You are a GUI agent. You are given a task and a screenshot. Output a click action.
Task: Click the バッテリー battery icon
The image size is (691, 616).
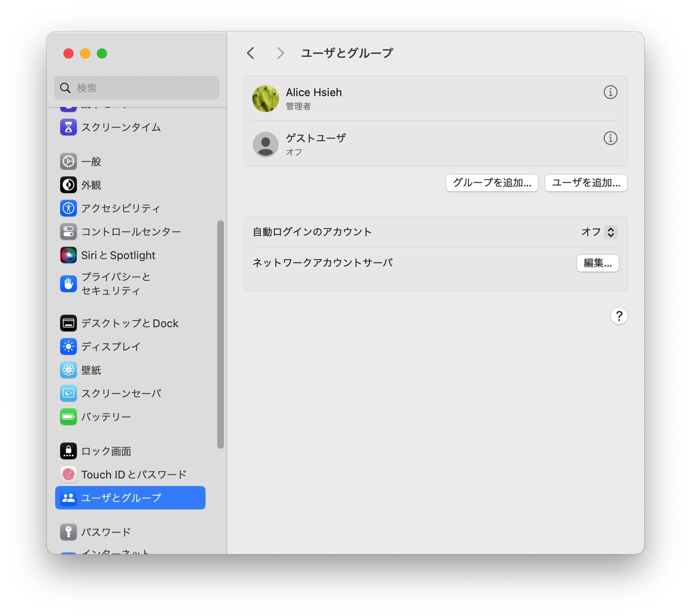coord(69,417)
